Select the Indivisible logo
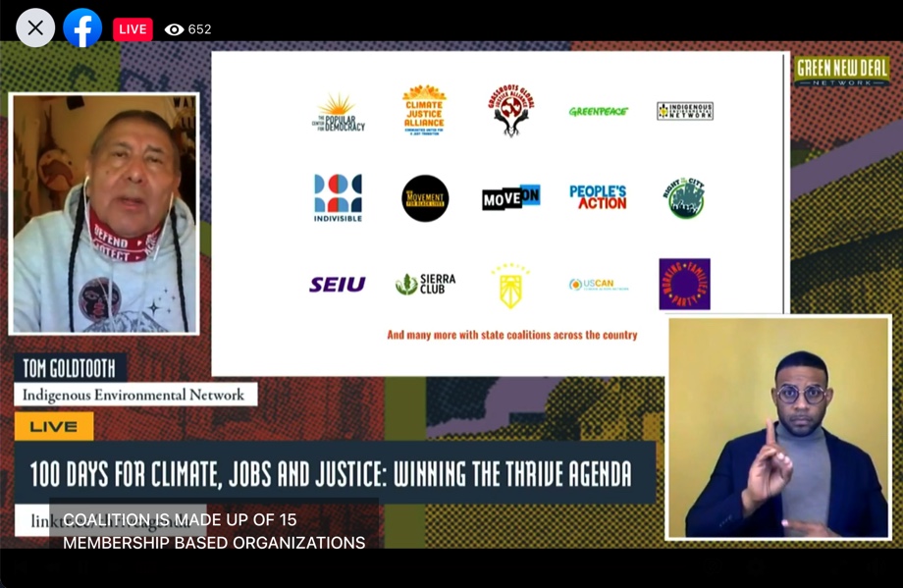The image size is (903, 588). (x=338, y=198)
